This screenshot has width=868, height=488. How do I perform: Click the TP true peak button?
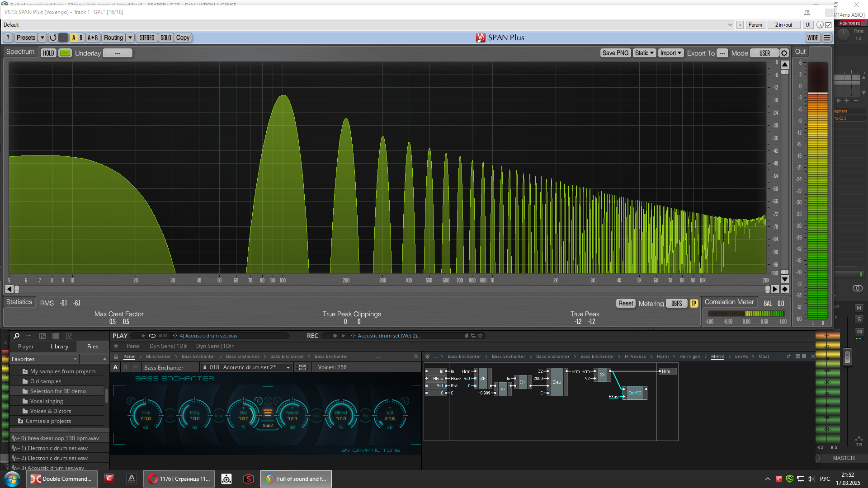coord(694,304)
